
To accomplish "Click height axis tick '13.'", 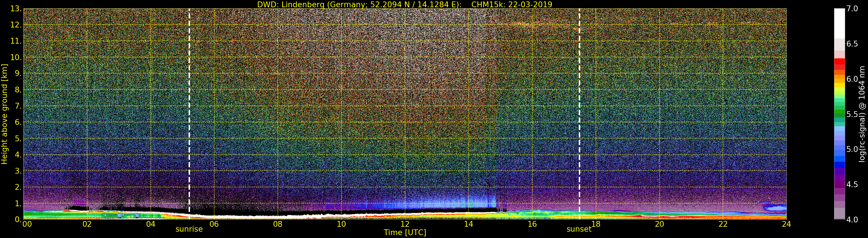I will (16, 9).
